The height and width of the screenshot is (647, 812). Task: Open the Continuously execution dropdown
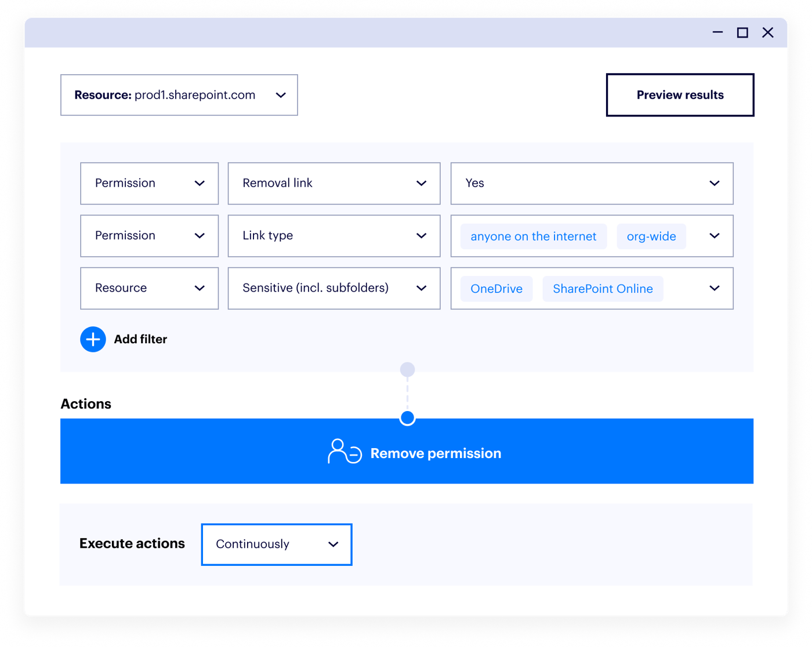coord(276,544)
